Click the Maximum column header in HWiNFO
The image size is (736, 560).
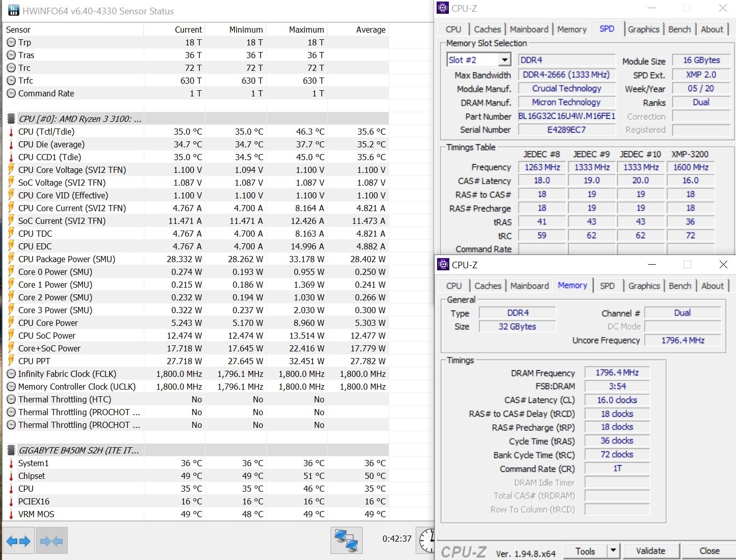coord(297,30)
